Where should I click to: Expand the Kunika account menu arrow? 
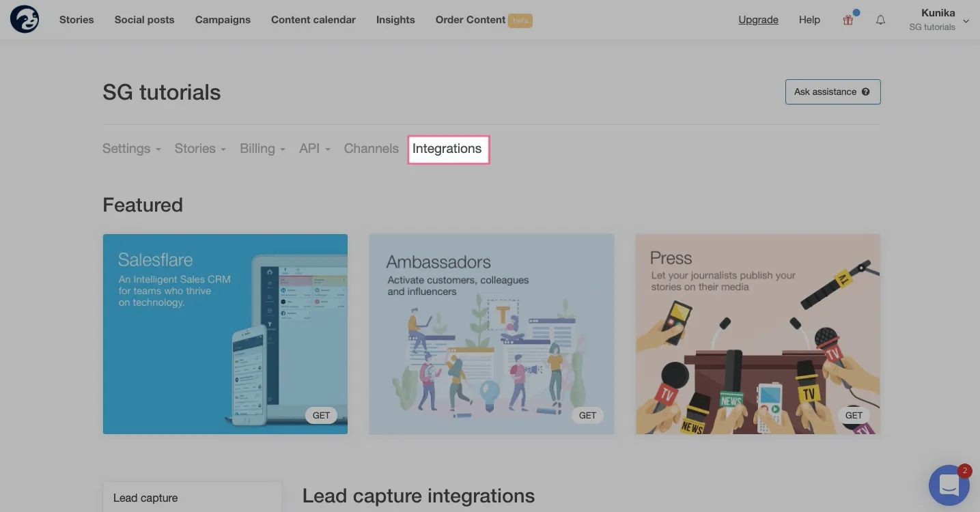click(x=966, y=21)
